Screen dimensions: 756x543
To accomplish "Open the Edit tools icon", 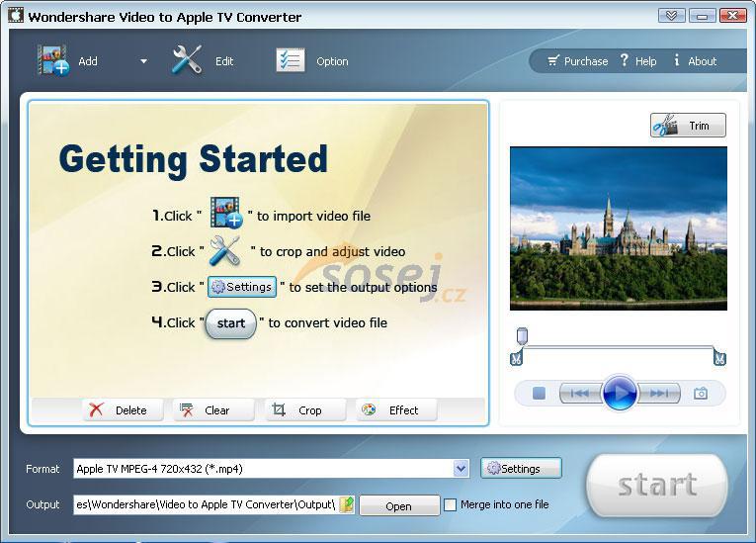I will tap(187, 60).
